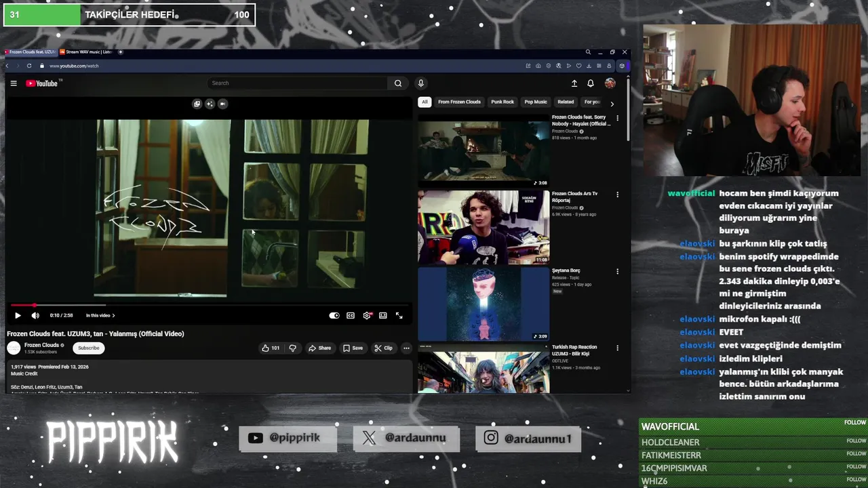Click the YouTube search magnifier button
The height and width of the screenshot is (488, 868).
coord(398,83)
